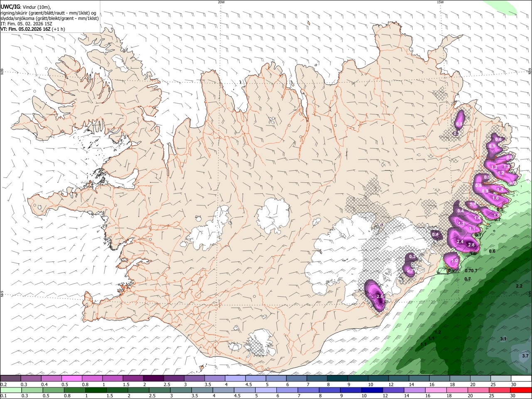Click the "2.8" snowfall value on the map

coord(471,245)
